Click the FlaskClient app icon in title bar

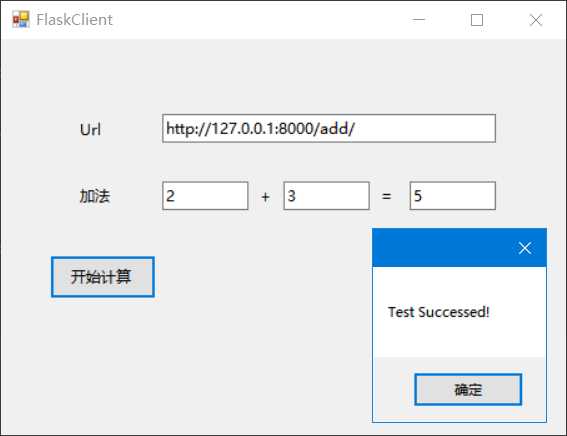point(20,19)
